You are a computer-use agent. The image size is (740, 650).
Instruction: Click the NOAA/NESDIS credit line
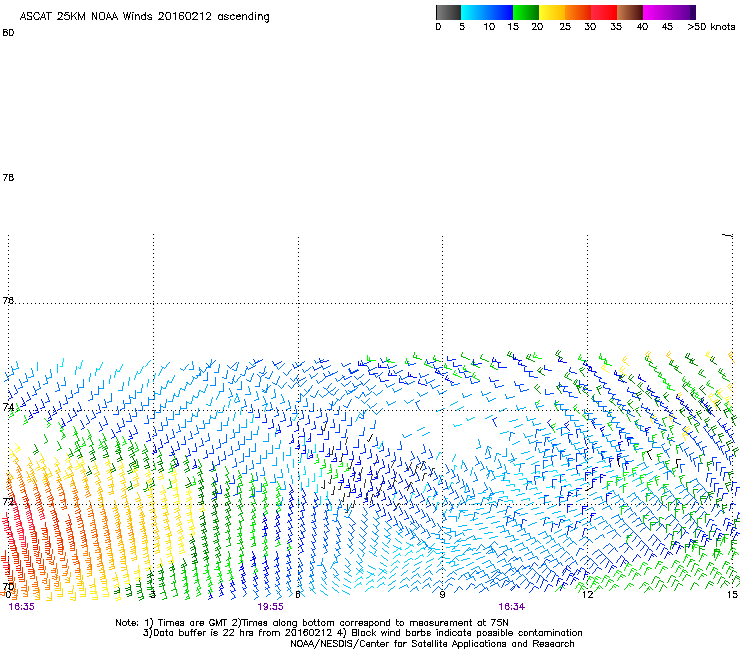[432, 644]
